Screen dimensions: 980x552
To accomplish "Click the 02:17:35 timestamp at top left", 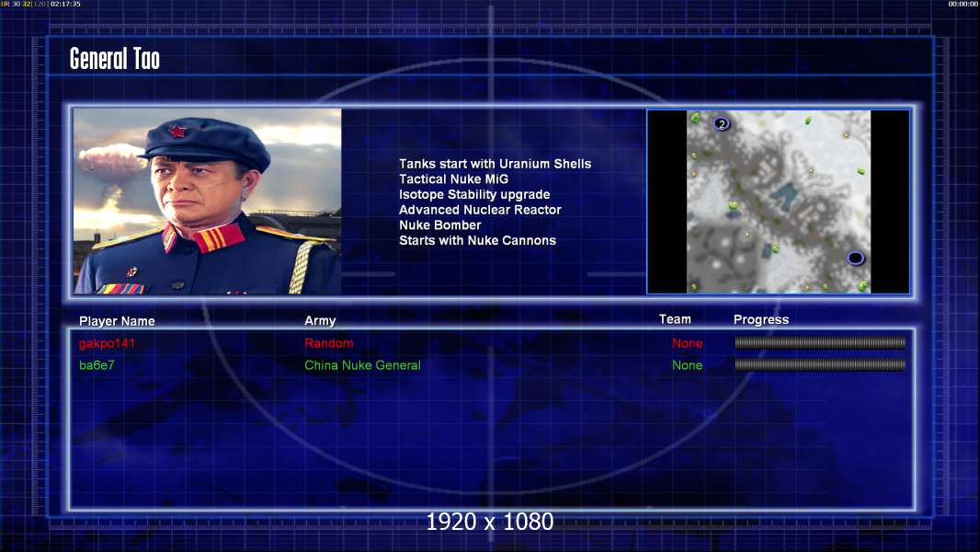I will (x=65, y=4).
